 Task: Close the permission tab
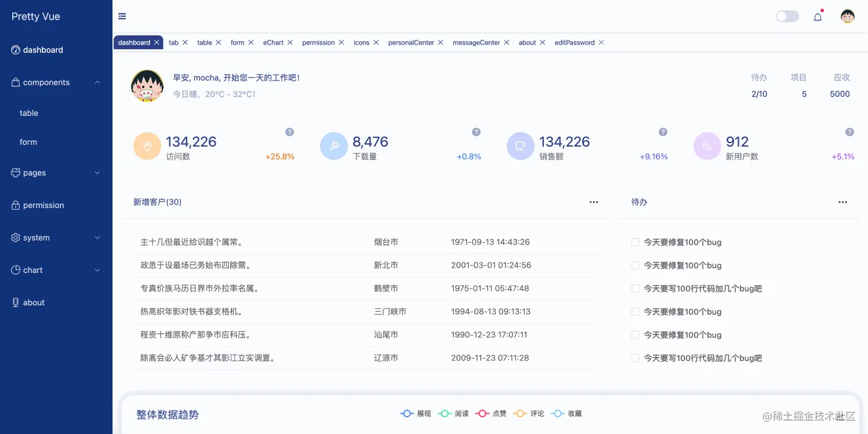coord(342,42)
